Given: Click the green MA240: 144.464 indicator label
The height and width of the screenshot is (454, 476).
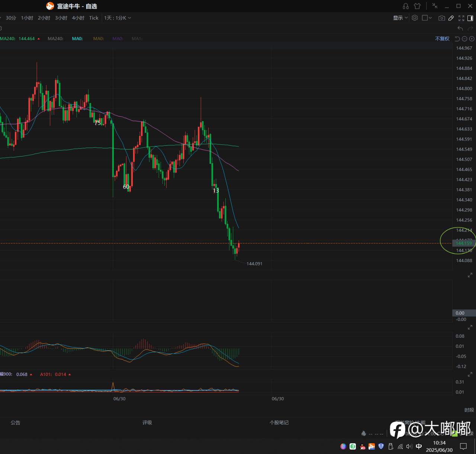Looking at the screenshot, I should tap(20, 39).
